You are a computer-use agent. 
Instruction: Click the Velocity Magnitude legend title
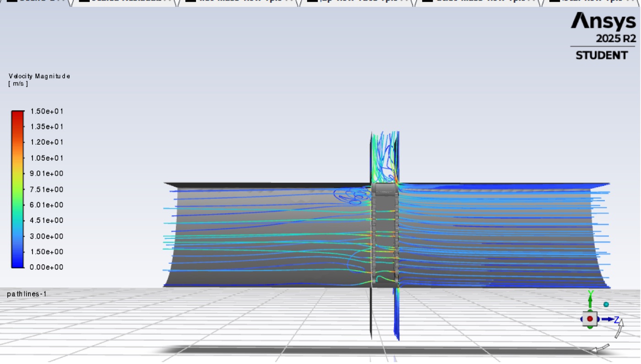(39, 76)
